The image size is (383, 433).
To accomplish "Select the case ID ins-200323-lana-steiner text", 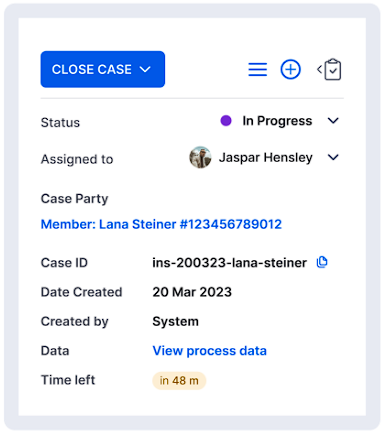I will tap(229, 263).
